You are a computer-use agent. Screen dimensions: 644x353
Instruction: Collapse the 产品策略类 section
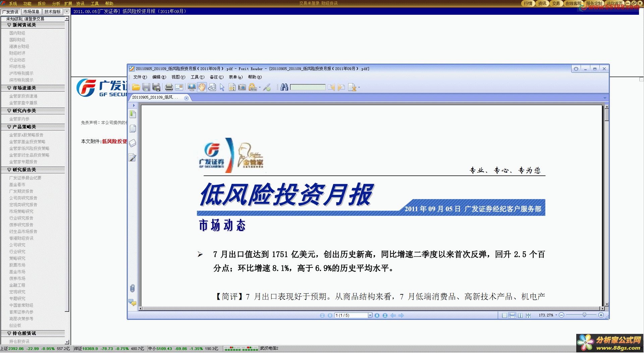[x=9, y=127]
